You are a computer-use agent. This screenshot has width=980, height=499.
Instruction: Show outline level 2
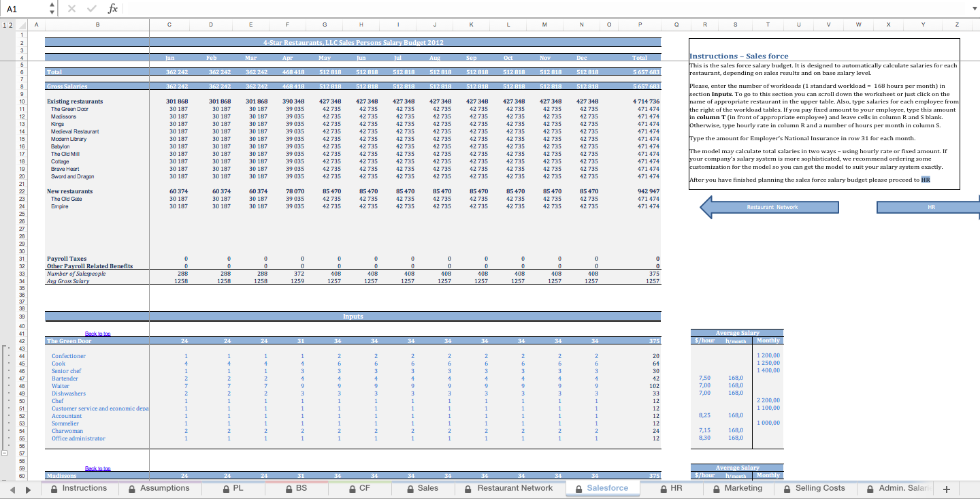pyautogui.click(x=10, y=25)
